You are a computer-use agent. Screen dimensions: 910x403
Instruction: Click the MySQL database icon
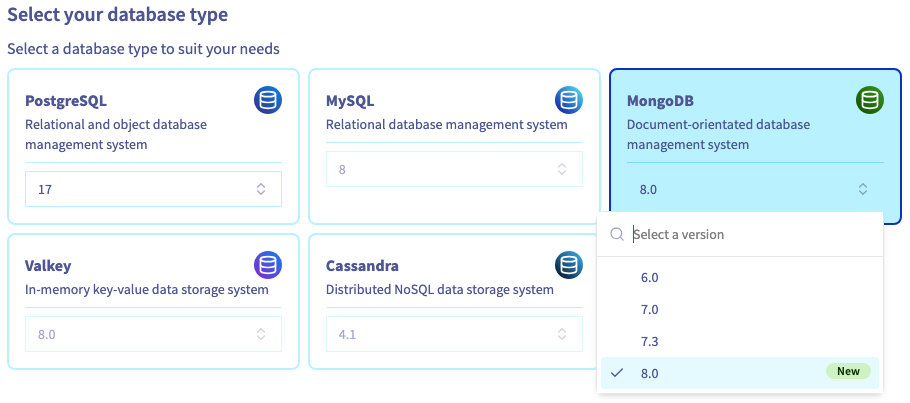coord(569,100)
